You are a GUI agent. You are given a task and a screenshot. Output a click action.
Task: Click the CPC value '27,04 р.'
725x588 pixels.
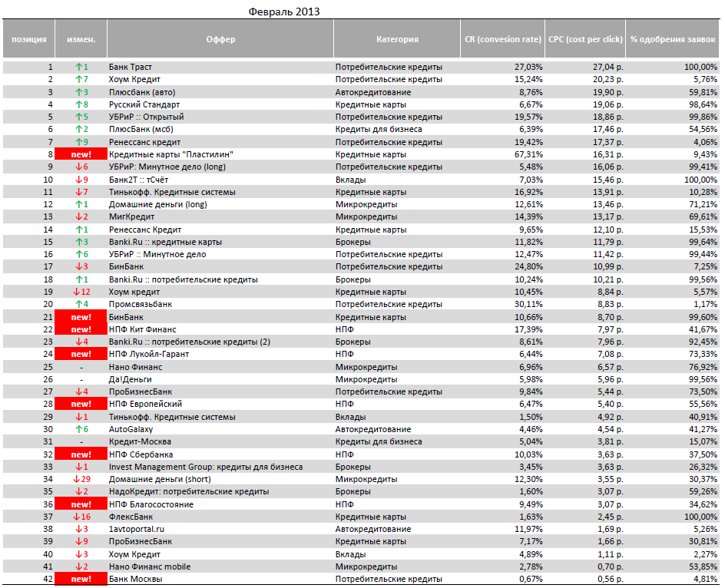(608, 67)
